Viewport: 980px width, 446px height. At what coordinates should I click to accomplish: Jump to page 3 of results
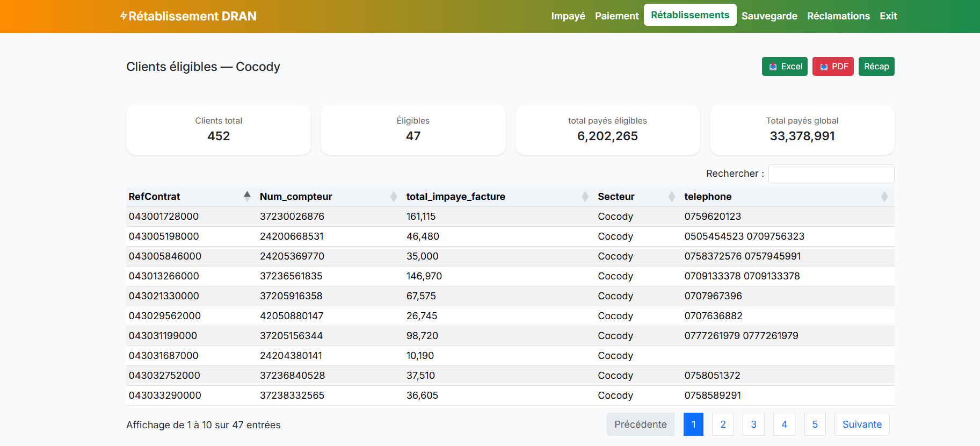(x=753, y=425)
